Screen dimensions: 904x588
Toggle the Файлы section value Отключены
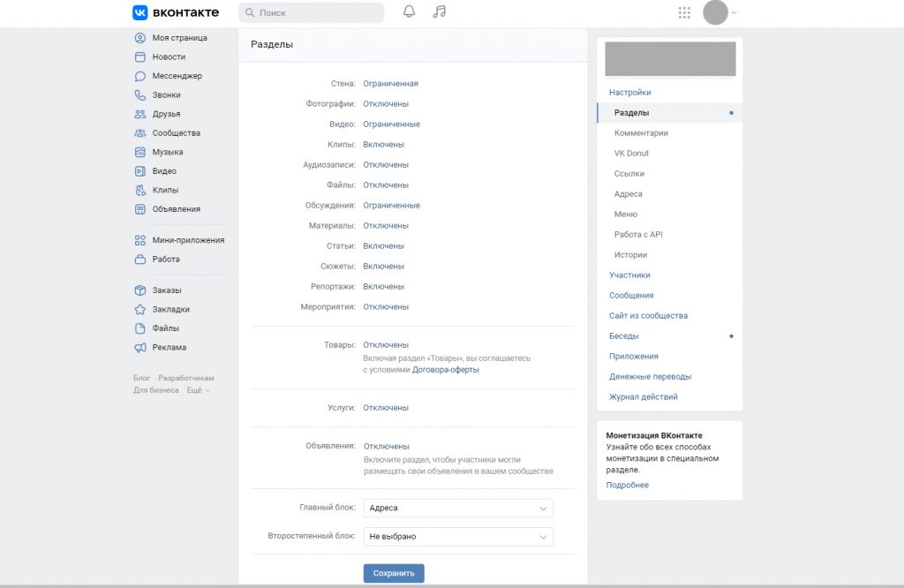(x=386, y=185)
